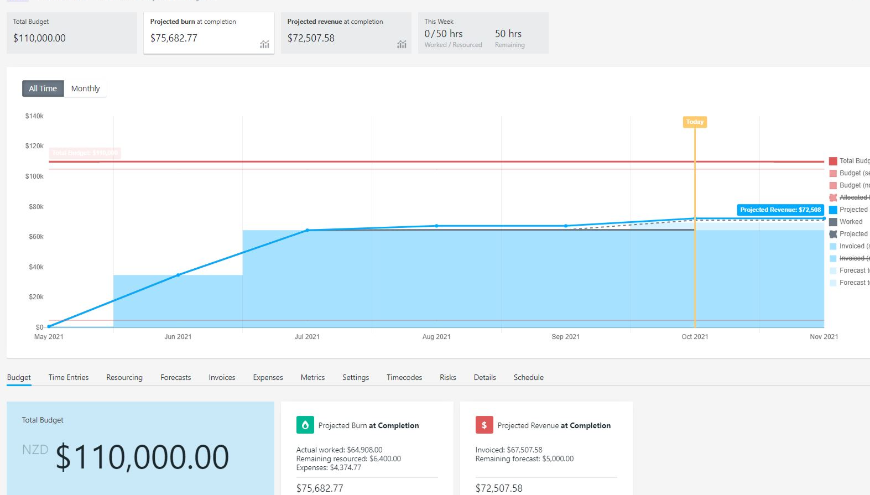Click the green Projected Burn flame icon

(x=305, y=425)
